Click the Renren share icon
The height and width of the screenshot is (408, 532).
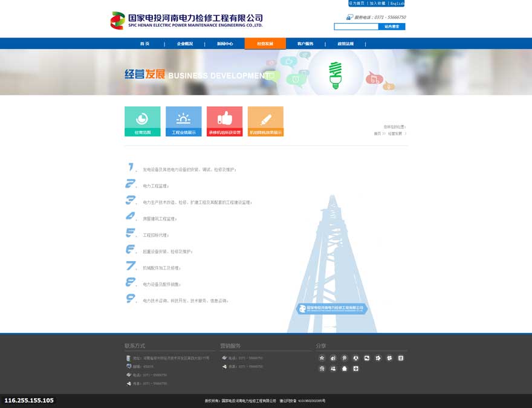(356, 358)
